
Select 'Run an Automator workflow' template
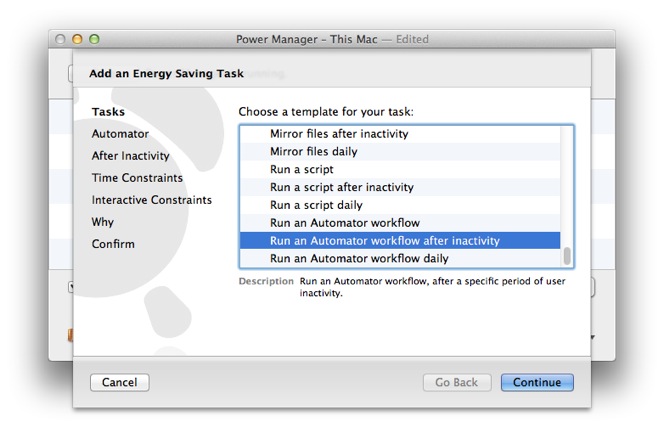tap(400, 223)
